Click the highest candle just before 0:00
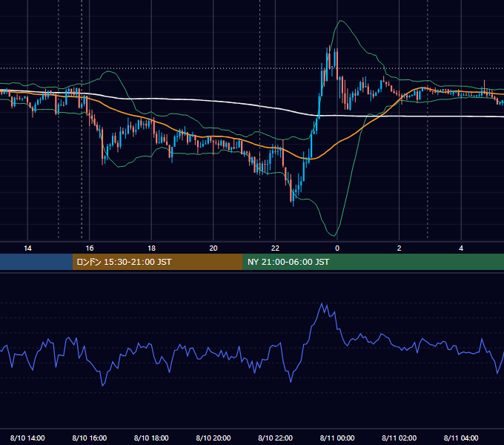 (x=330, y=56)
